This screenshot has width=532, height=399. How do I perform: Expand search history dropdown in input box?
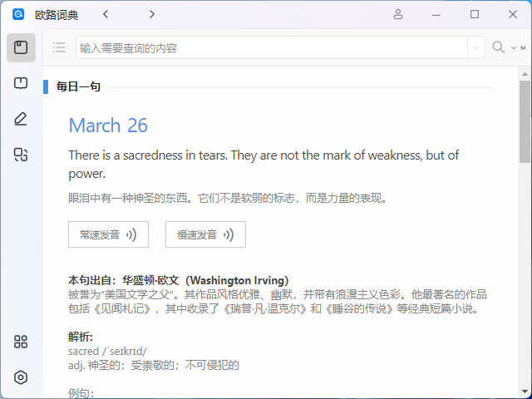476,48
